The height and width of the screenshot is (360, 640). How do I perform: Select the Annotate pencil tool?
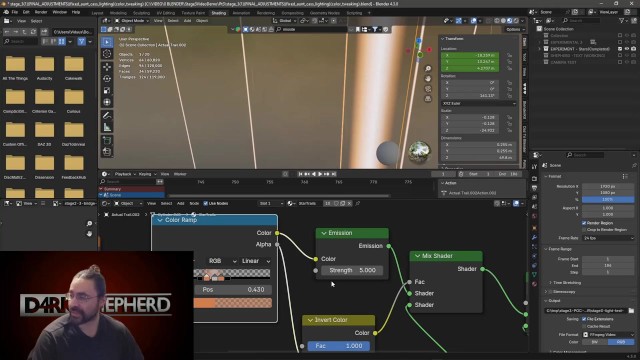click(107, 115)
